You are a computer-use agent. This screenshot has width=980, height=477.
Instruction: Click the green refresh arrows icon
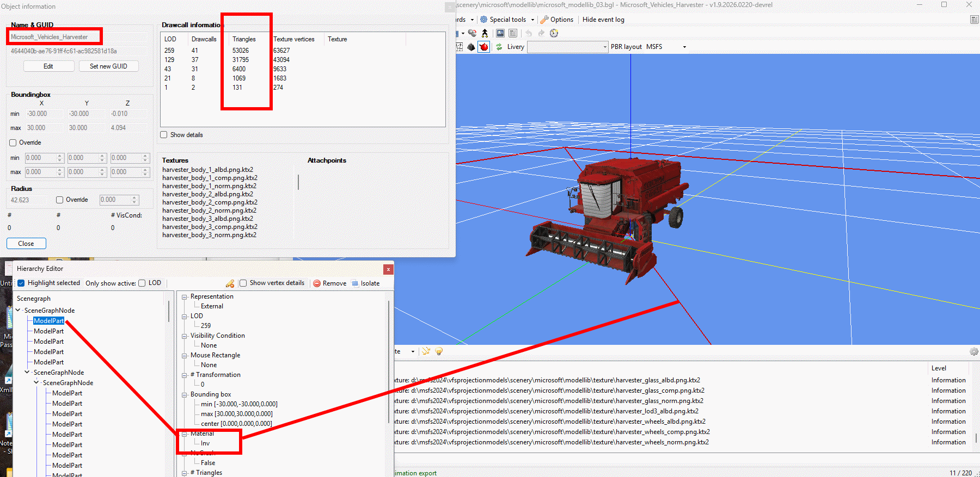point(499,47)
